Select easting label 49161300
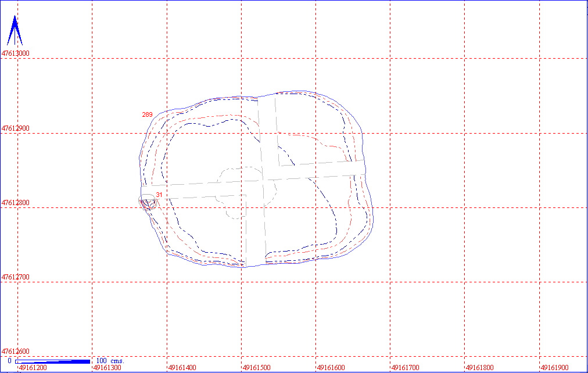 pyautogui.click(x=107, y=368)
